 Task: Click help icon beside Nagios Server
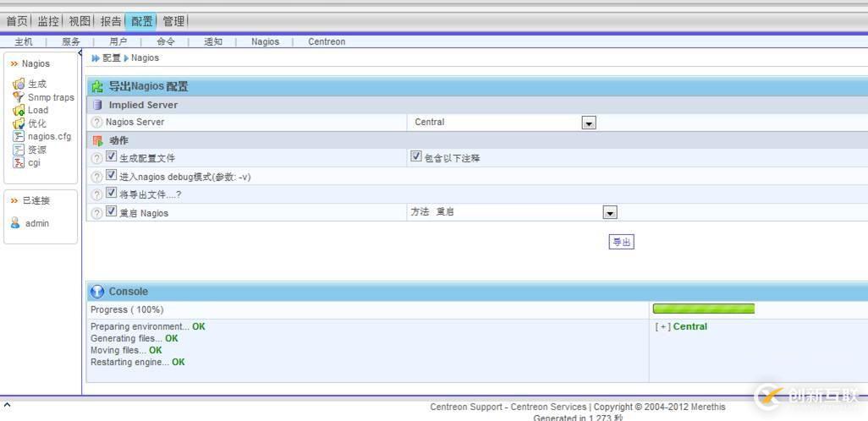coord(97,123)
